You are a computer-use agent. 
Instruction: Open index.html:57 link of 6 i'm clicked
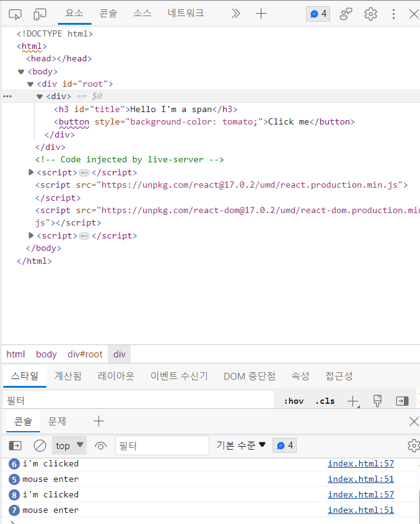(x=361, y=463)
